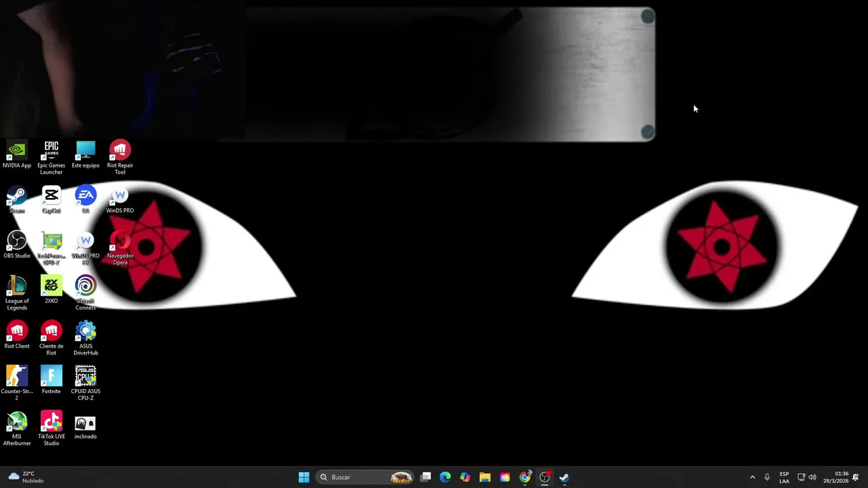
Task: Select the OBS Studio desktop shortcut
Action: click(17, 245)
